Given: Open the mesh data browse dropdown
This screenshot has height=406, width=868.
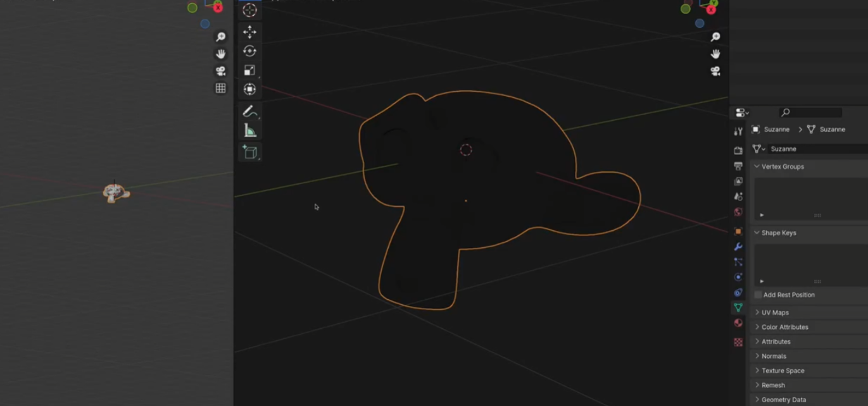Looking at the screenshot, I should click(x=758, y=149).
